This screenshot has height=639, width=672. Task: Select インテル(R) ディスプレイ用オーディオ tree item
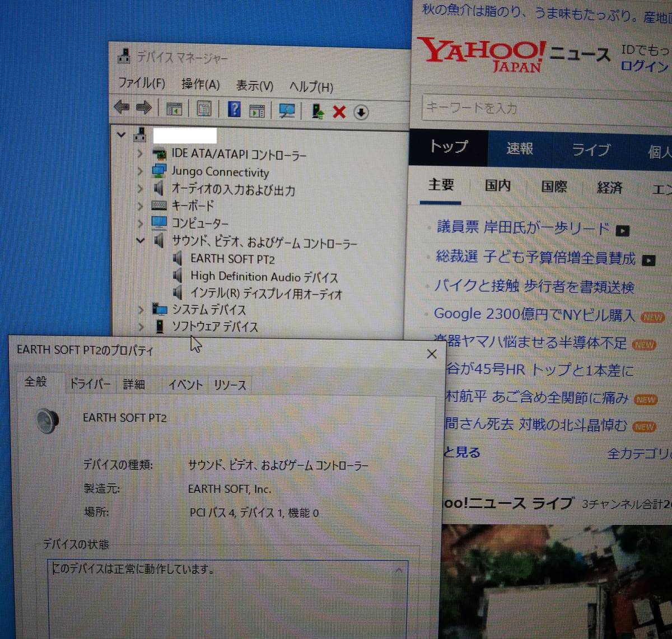[266, 293]
